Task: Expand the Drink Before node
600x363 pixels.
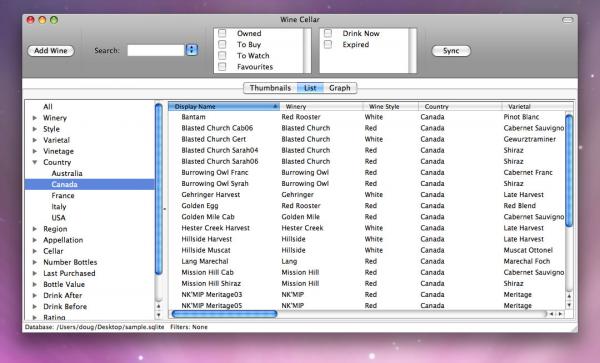Action: (34, 306)
